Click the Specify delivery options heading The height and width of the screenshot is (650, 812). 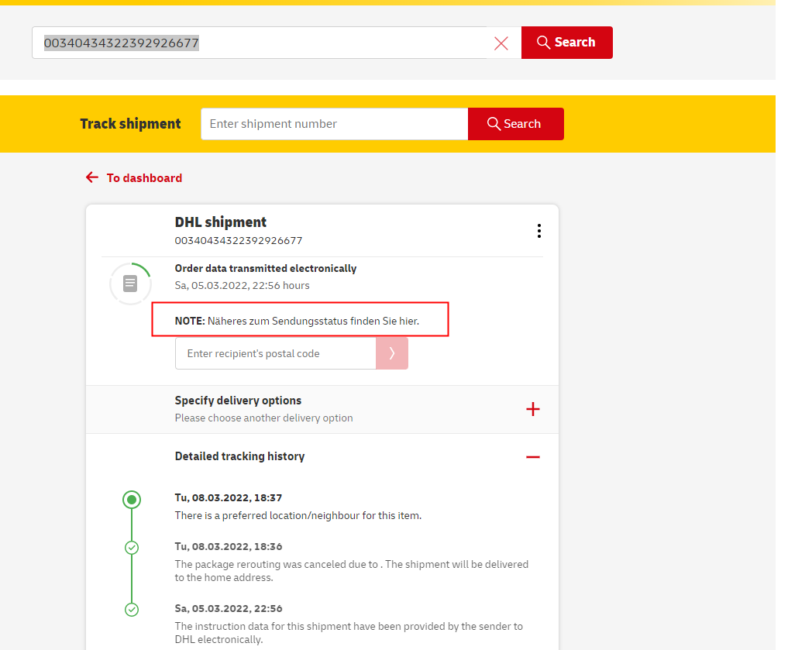click(x=238, y=401)
